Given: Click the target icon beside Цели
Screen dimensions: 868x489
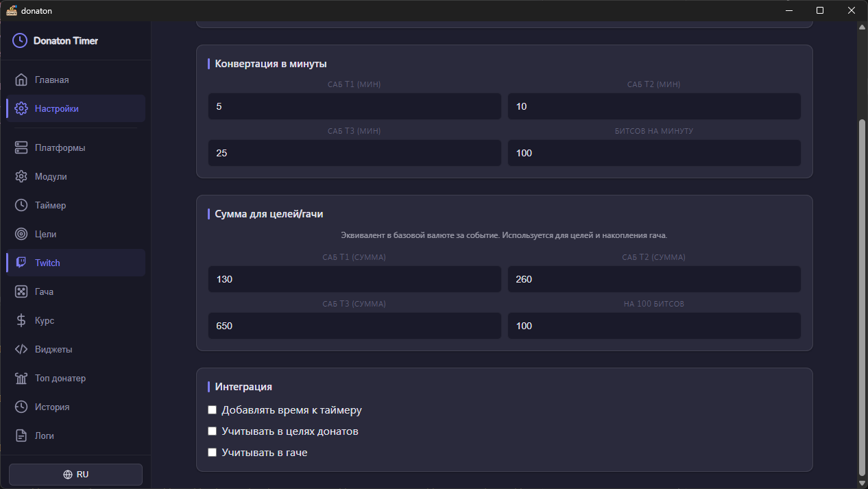Looking at the screenshot, I should [21, 234].
